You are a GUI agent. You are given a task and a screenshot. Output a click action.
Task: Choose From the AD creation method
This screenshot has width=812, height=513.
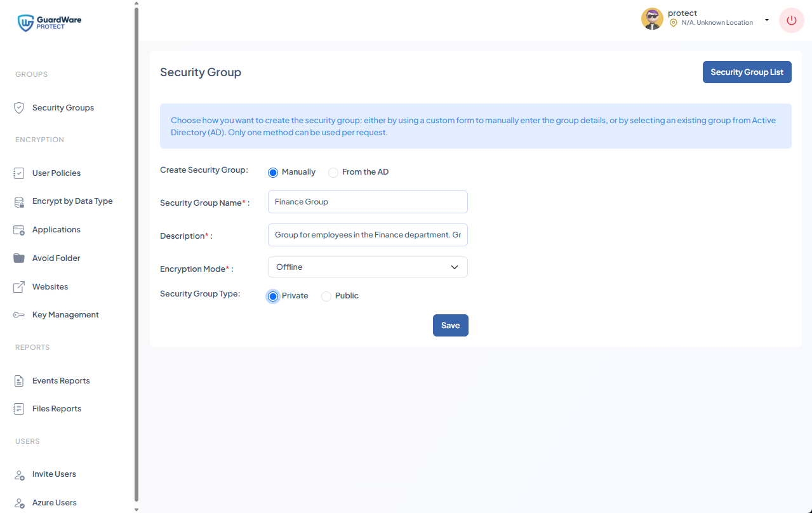(x=333, y=172)
